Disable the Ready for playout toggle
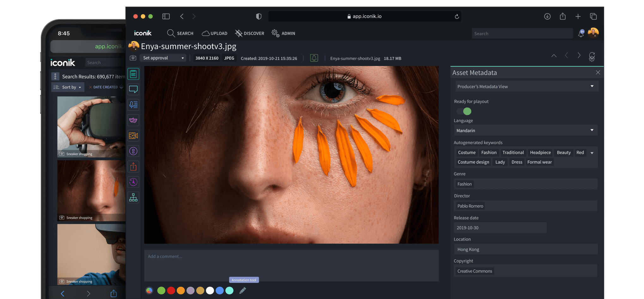This screenshot has width=644, height=299. (x=463, y=111)
